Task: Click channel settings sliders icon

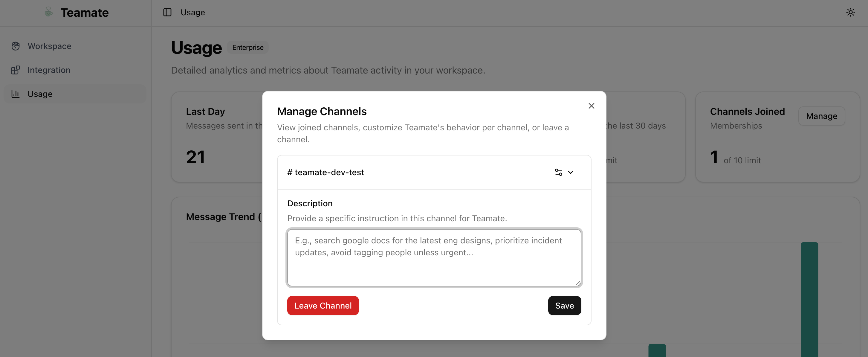Action: (x=558, y=172)
